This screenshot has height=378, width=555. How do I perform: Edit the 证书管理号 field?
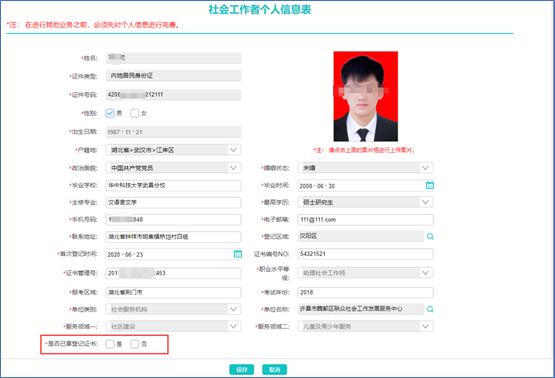173,273
